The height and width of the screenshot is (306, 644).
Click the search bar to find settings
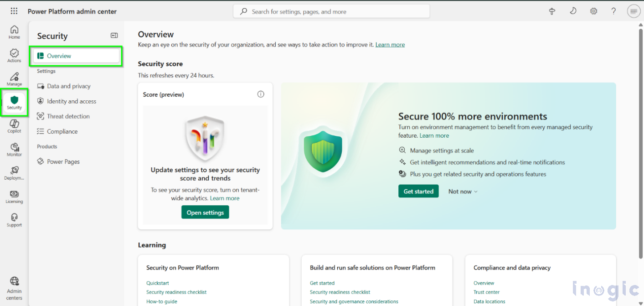coord(331,10)
